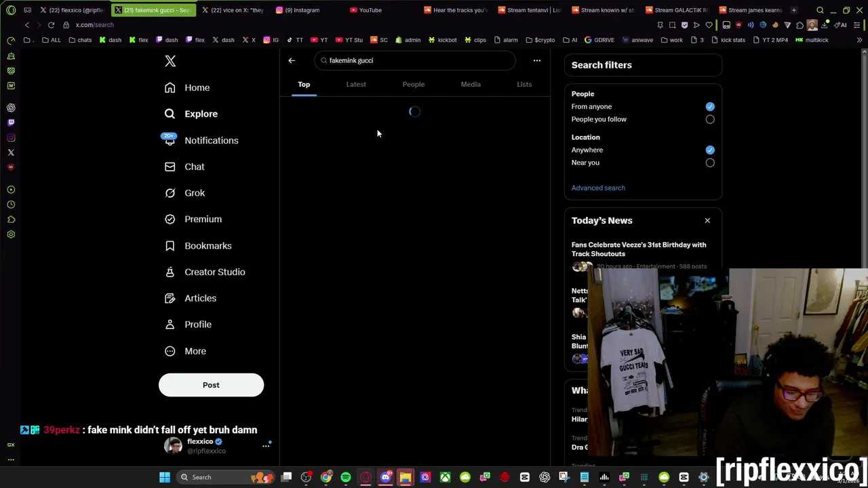Dismiss the Today's News panel
This screenshot has height=488, width=868.
(x=707, y=220)
